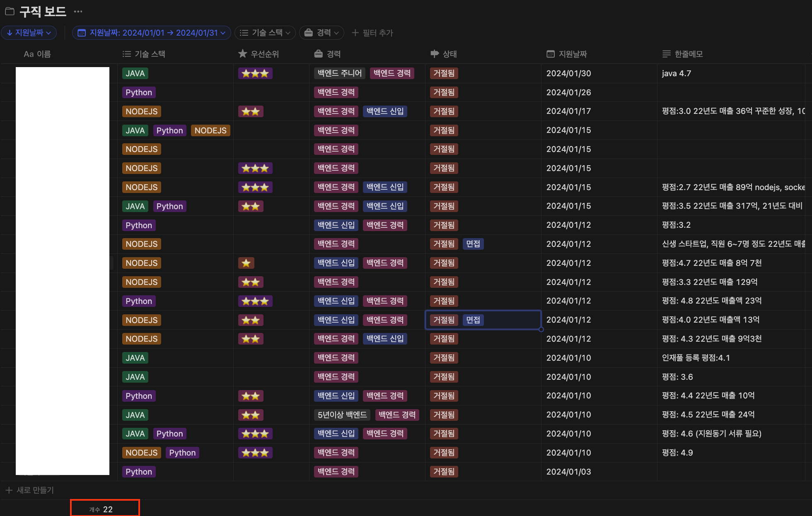The height and width of the screenshot is (516, 812).
Task: Click the calendar icon in 지원날짜 column header
Action: (x=551, y=54)
